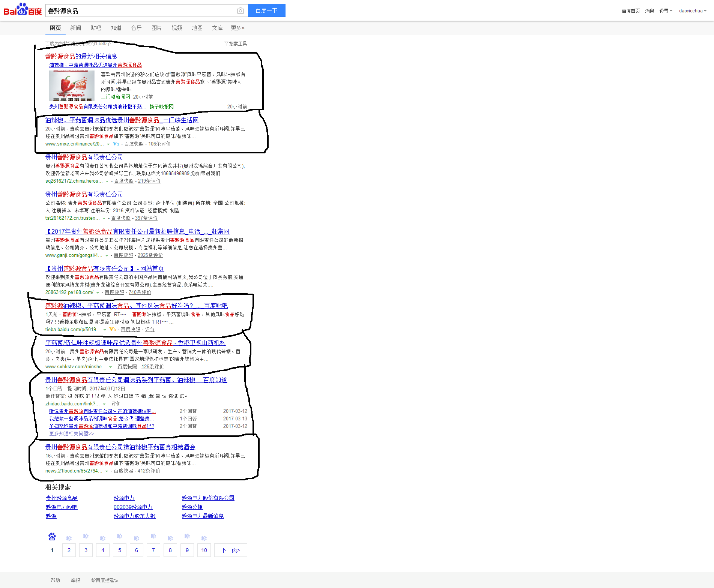Switch to the 图片 tab
The image size is (714, 588).
[156, 28]
